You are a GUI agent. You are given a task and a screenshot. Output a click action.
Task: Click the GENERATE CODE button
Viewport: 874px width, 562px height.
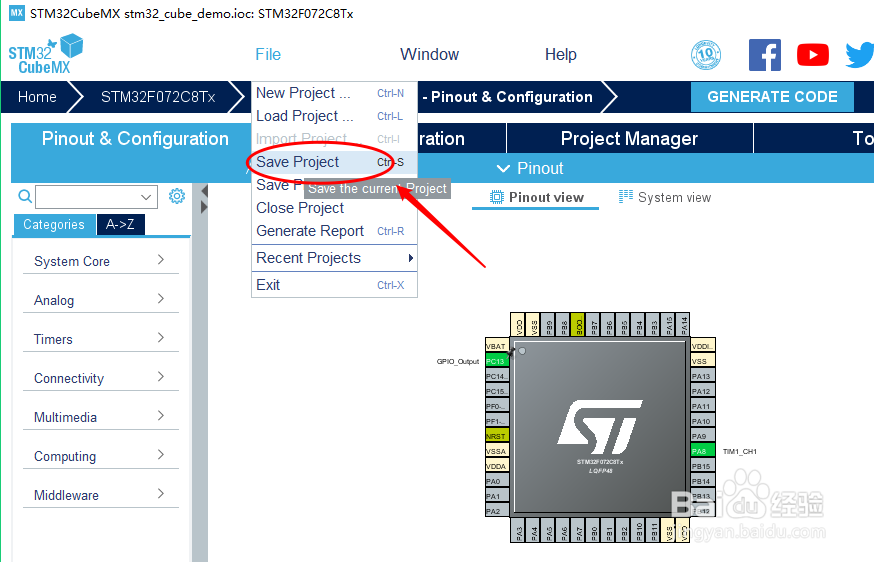[x=772, y=96]
